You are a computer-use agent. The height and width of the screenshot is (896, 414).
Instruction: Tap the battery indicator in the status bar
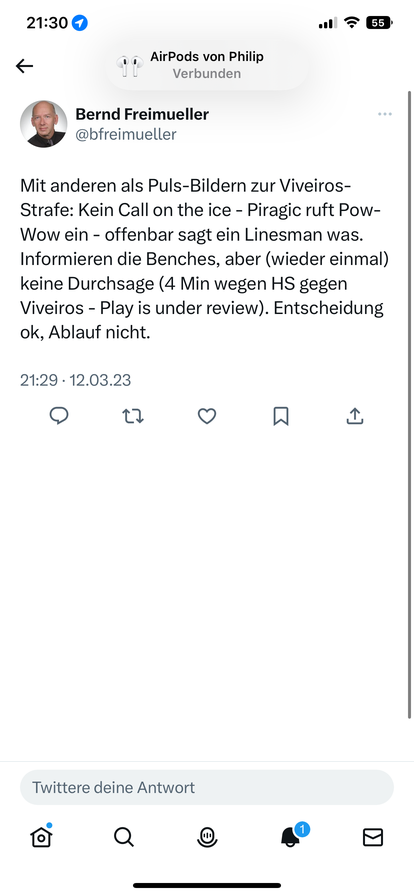point(380,23)
